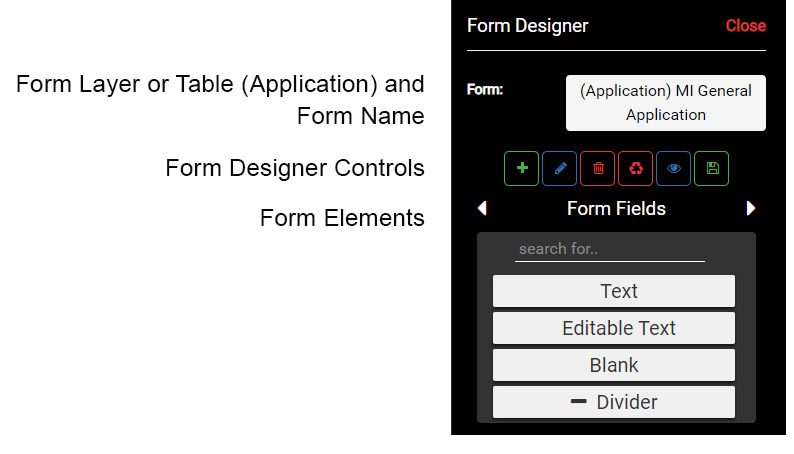Go to previous panel with left arrow
794x454 pixels.
coord(482,209)
